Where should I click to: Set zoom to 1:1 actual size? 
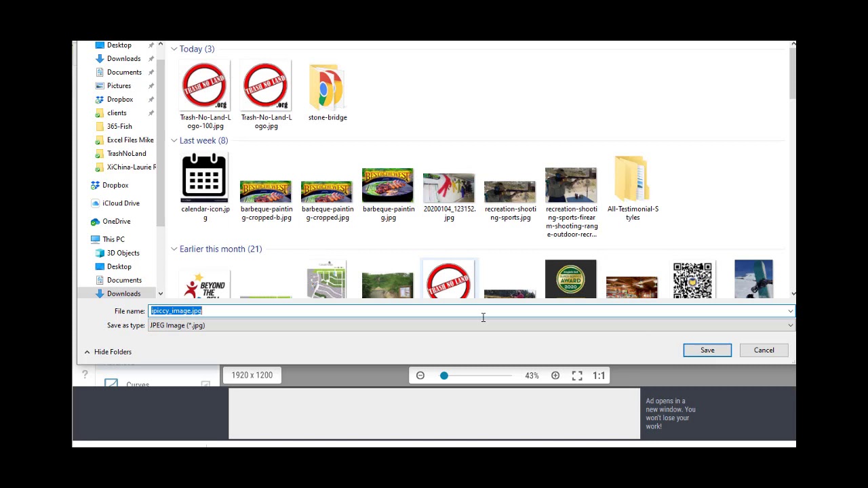tap(599, 375)
